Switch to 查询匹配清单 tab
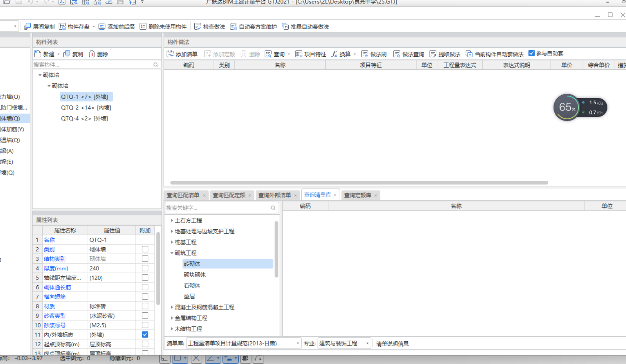The width and height of the screenshot is (626, 364). click(183, 195)
